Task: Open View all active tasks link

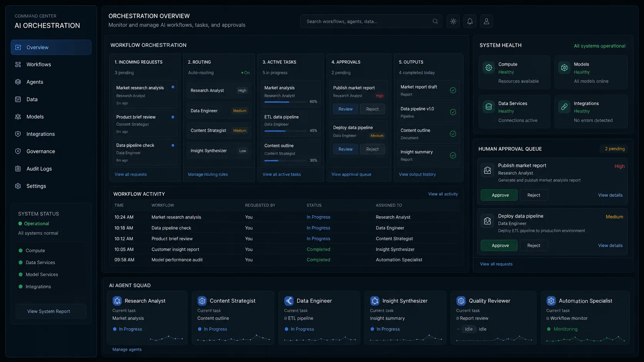Action: click(282, 174)
